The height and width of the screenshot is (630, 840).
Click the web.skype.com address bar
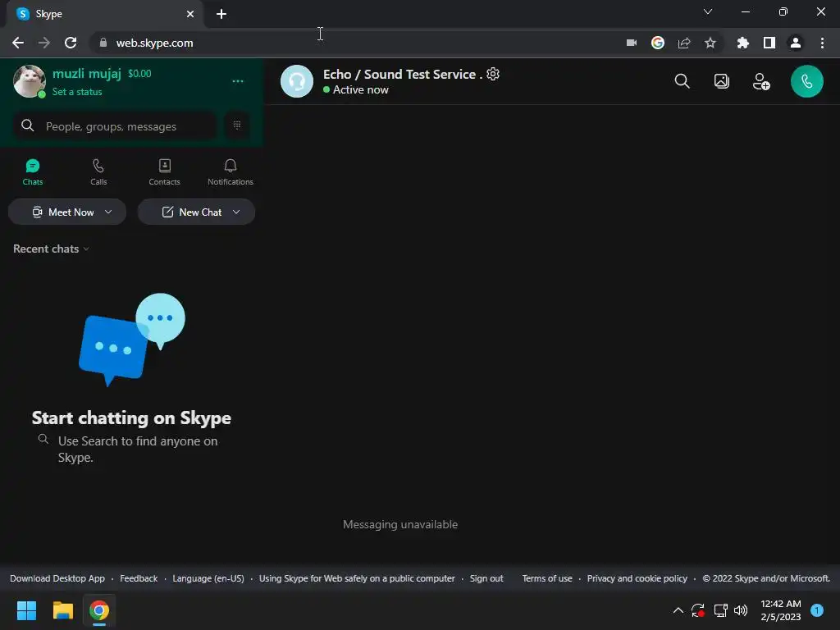pos(354,43)
